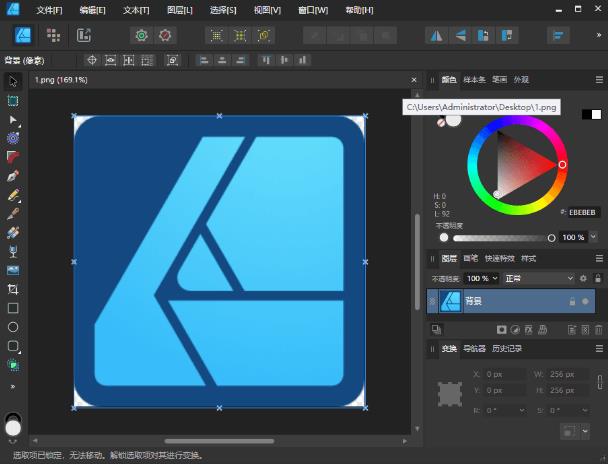Select the Point Transform tool
Viewport: 608px width, 464px height.
coord(13,138)
